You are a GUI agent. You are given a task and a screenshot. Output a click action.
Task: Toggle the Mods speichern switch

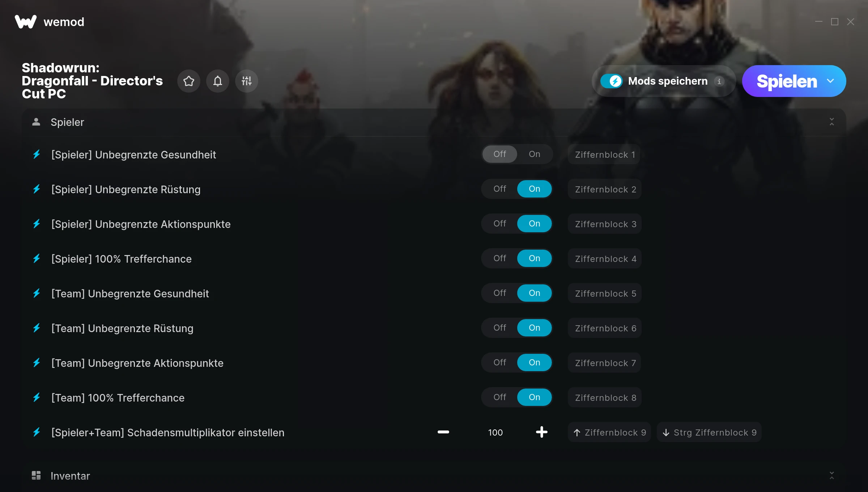[x=612, y=81]
